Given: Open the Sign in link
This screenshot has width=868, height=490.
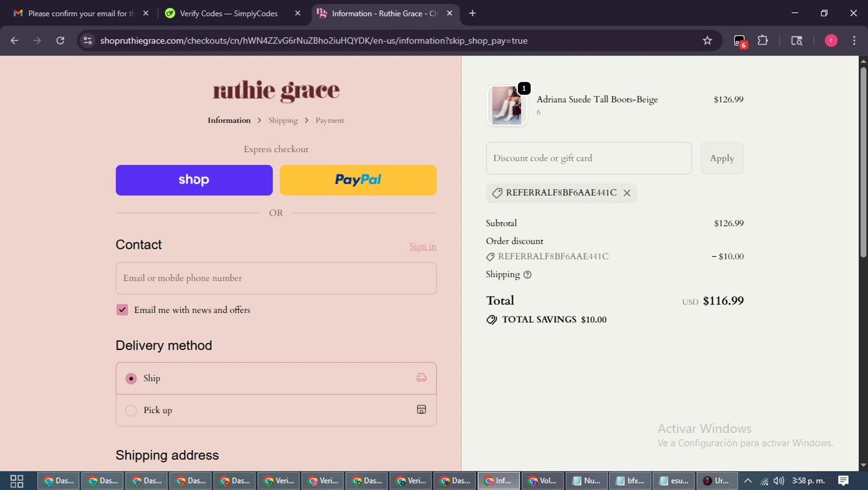Looking at the screenshot, I should point(422,246).
